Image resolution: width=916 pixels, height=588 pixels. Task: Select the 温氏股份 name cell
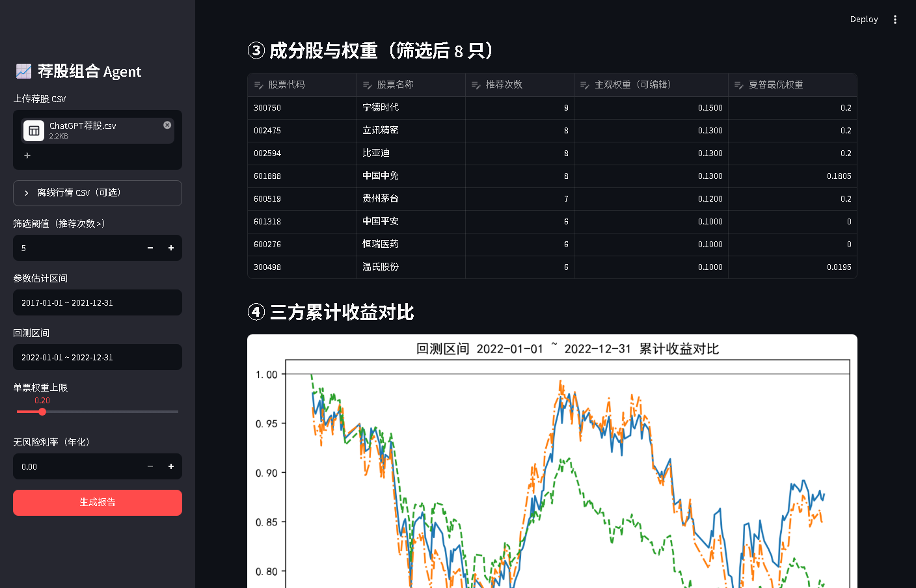411,267
